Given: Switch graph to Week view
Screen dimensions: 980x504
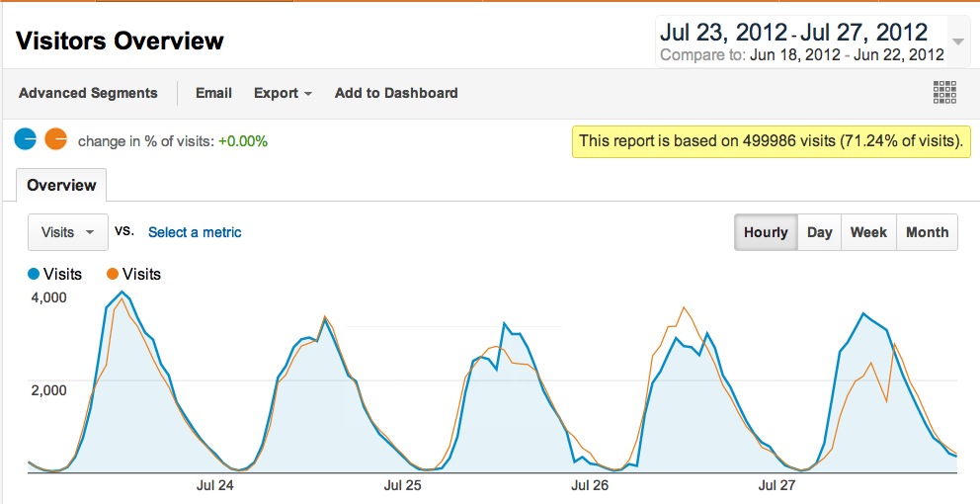Looking at the screenshot, I should click(868, 232).
